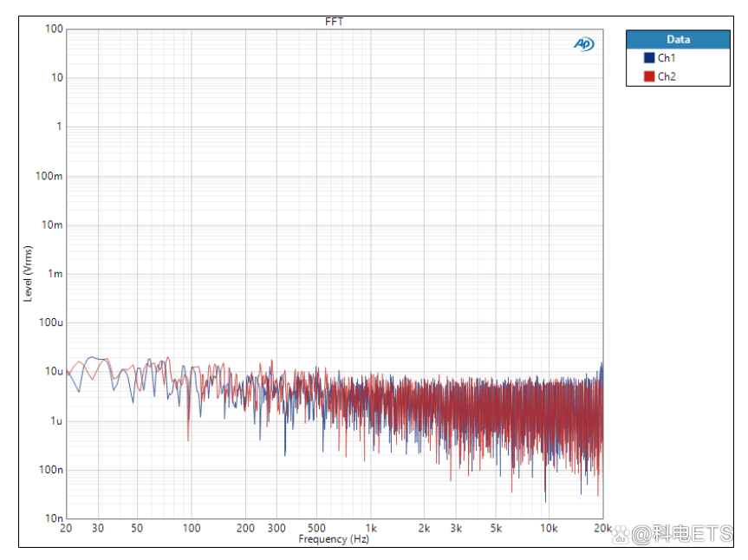Click the Data legend header
Image resolution: width=748 pixels, height=560 pixels.
678,40
